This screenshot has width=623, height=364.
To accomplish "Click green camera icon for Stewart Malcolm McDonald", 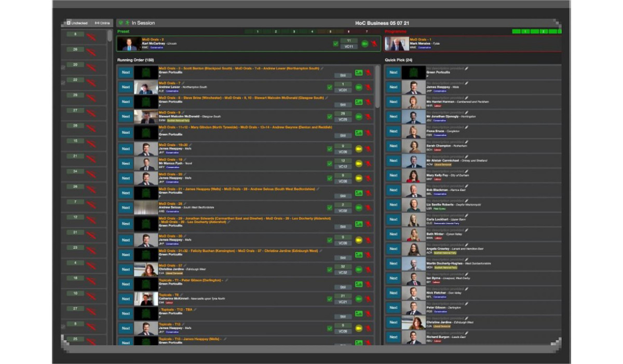I will pyautogui.click(x=358, y=117).
